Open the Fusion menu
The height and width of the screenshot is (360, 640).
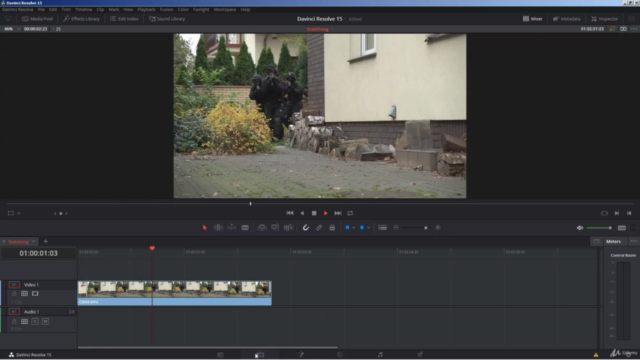[167, 9]
